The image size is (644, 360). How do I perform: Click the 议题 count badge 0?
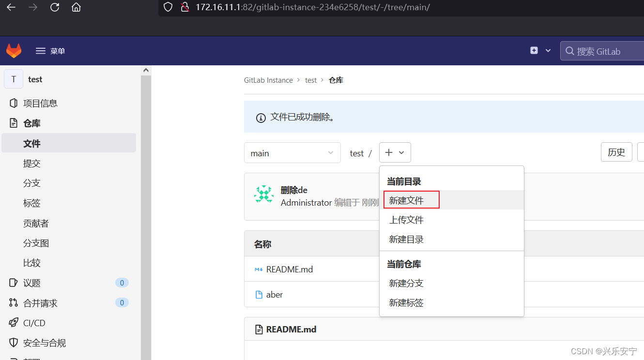pos(122,283)
